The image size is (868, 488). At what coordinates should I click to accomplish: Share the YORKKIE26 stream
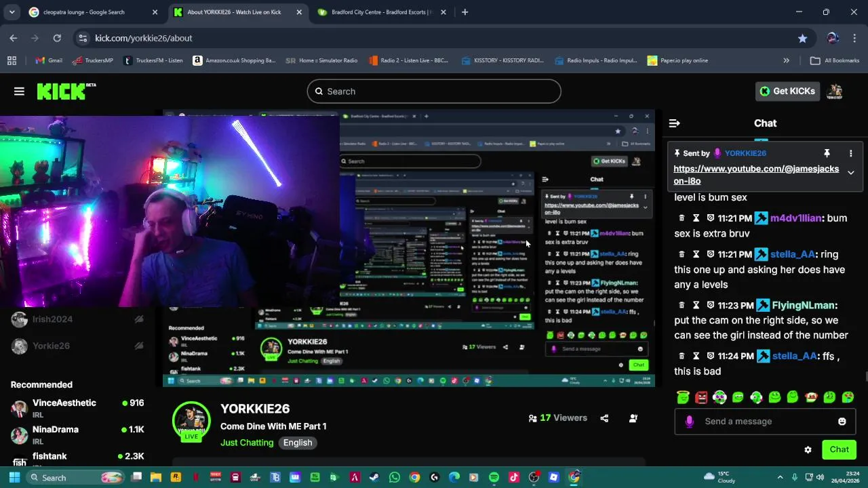(604, 418)
